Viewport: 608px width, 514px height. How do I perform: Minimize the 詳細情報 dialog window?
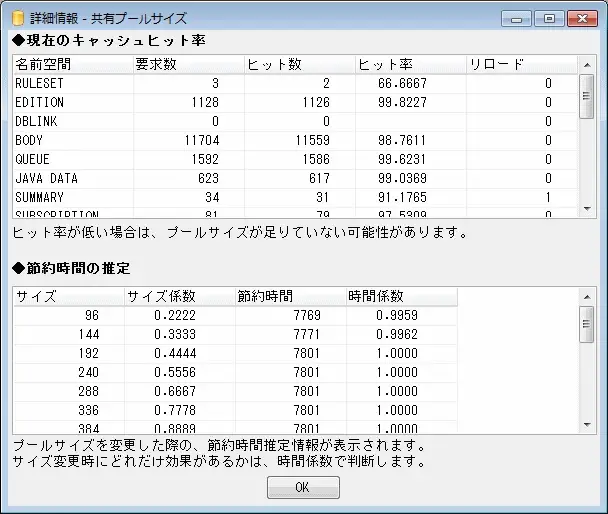516,18
